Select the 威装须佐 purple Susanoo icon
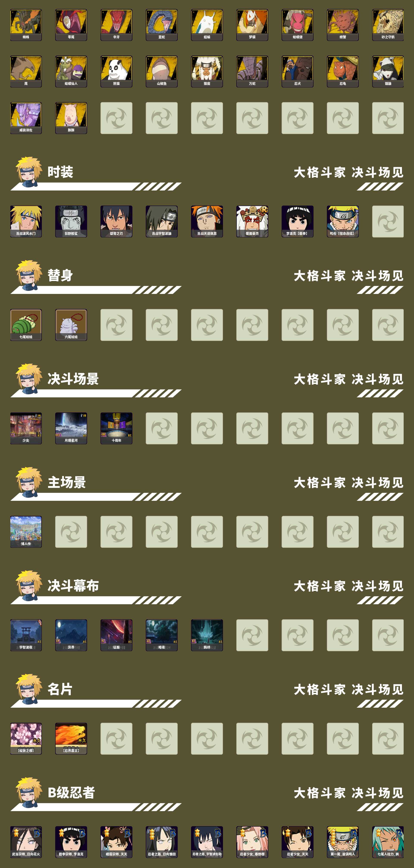This screenshot has height=868, width=414. pyautogui.click(x=26, y=118)
